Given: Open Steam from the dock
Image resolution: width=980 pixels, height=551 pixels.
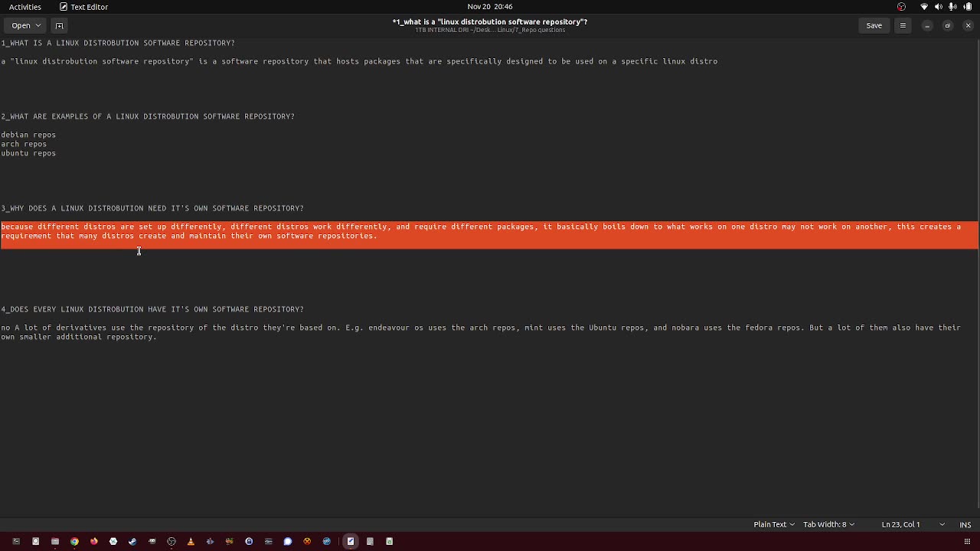Looking at the screenshot, I should 132,541.
